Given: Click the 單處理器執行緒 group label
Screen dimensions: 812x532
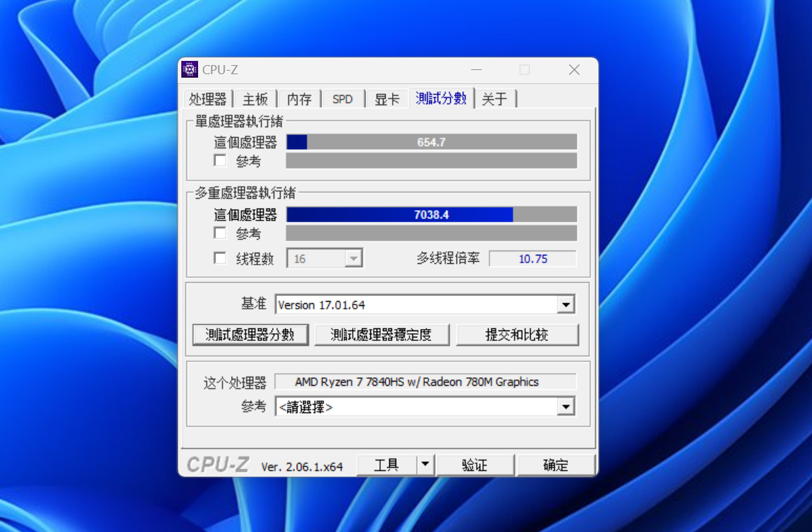Looking at the screenshot, I should (239, 122).
